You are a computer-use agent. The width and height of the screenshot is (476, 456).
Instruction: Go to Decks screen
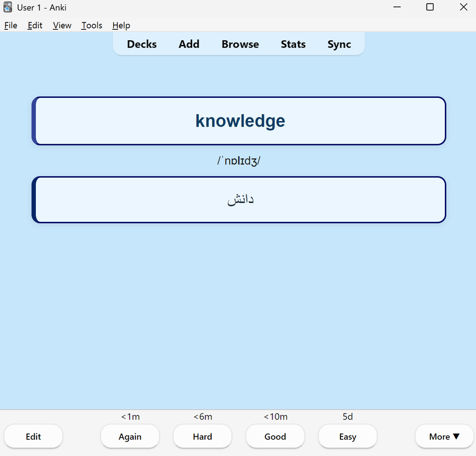pos(142,44)
